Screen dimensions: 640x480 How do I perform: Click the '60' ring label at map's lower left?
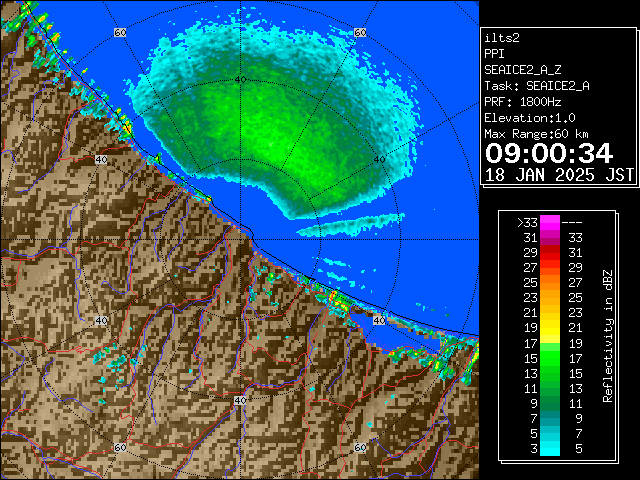tap(120, 447)
